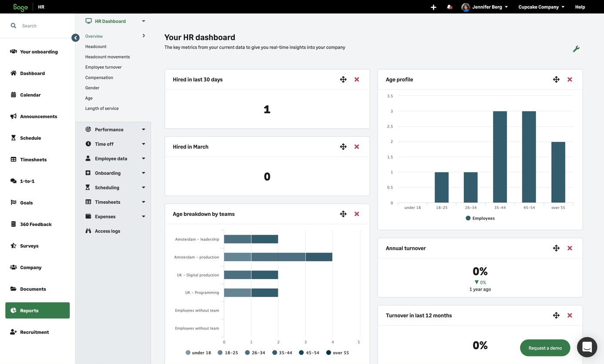This screenshot has width=604, height=364.
Task: Open the notifications bell
Action: pyautogui.click(x=449, y=7)
